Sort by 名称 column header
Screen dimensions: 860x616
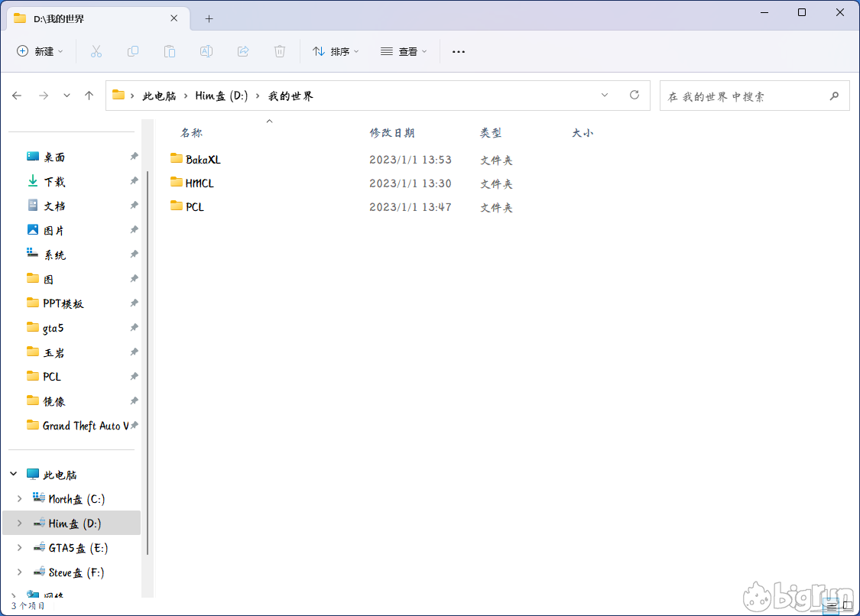coord(191,133)
